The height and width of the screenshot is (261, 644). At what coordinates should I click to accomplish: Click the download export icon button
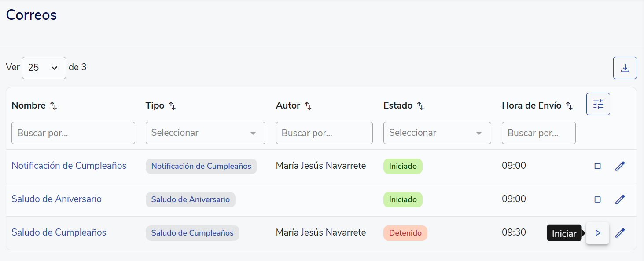[x=625, y=68]
